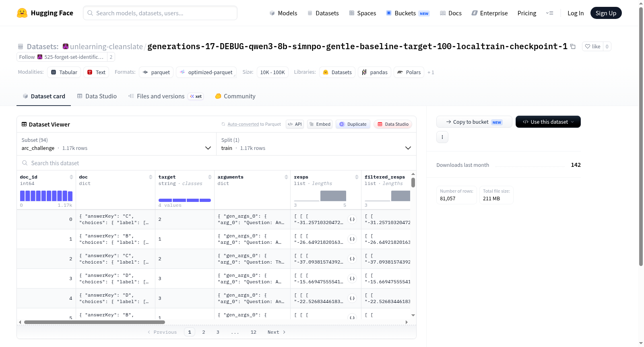644x347 pixels.
Task: Sort the target column using its arrows
Action: pos(210,177)
